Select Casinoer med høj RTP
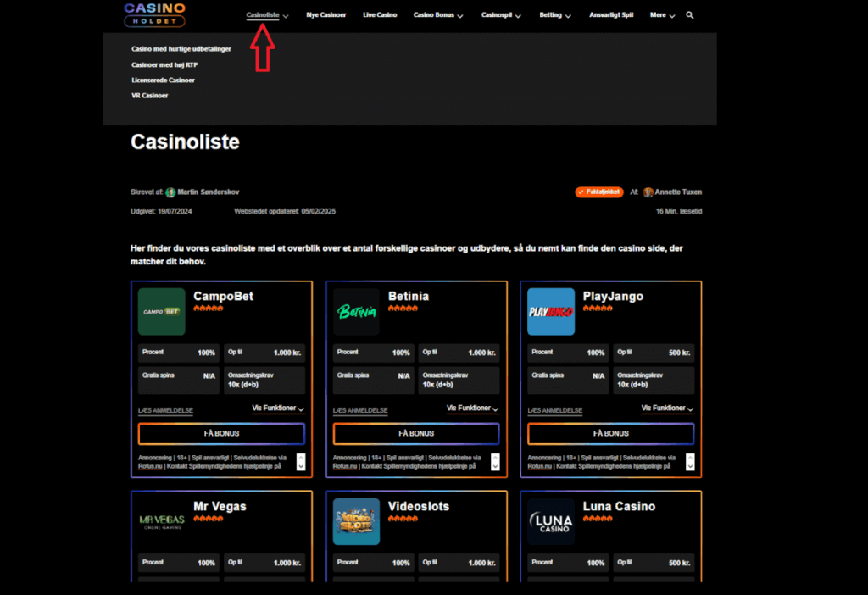This screenshot has width=868, height=595. pos(164,64)
